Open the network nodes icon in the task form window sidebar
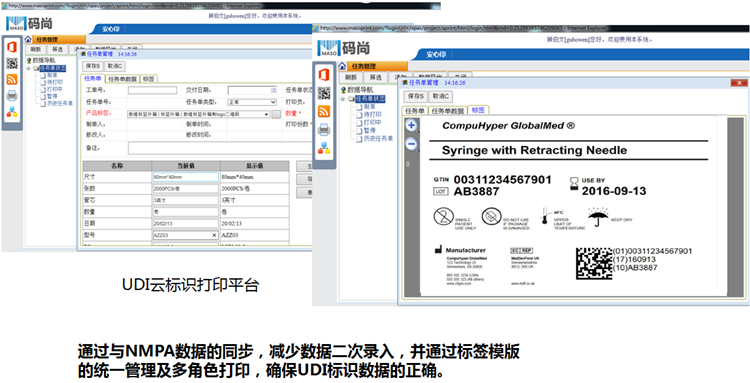This screenshot has width=750, height=383. point(11,112)
